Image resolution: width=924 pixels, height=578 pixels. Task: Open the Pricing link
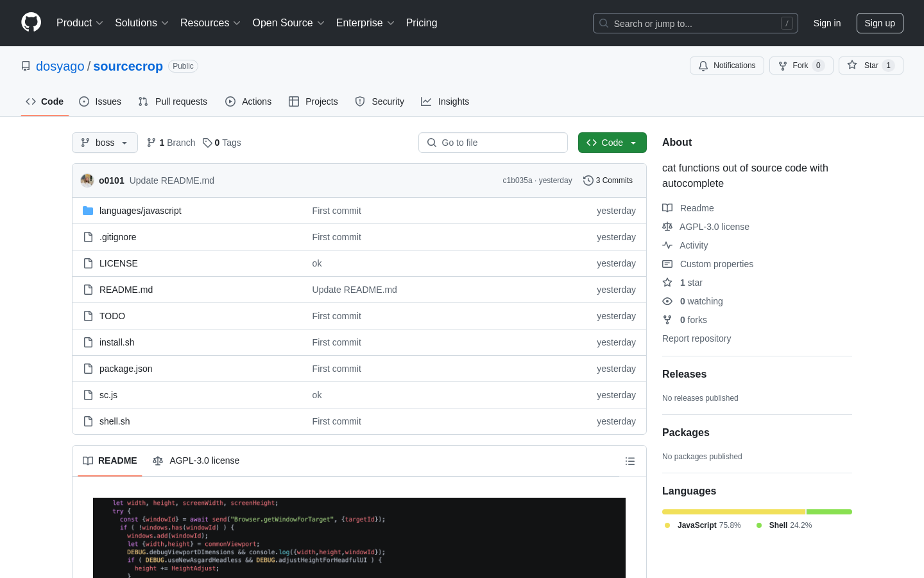(422, 23)
